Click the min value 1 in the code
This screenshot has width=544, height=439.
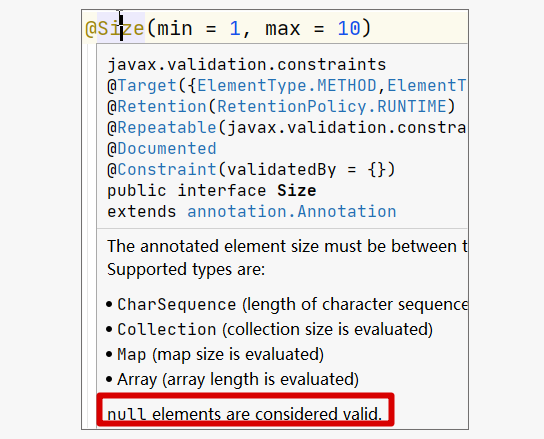[x=235, y=28]
